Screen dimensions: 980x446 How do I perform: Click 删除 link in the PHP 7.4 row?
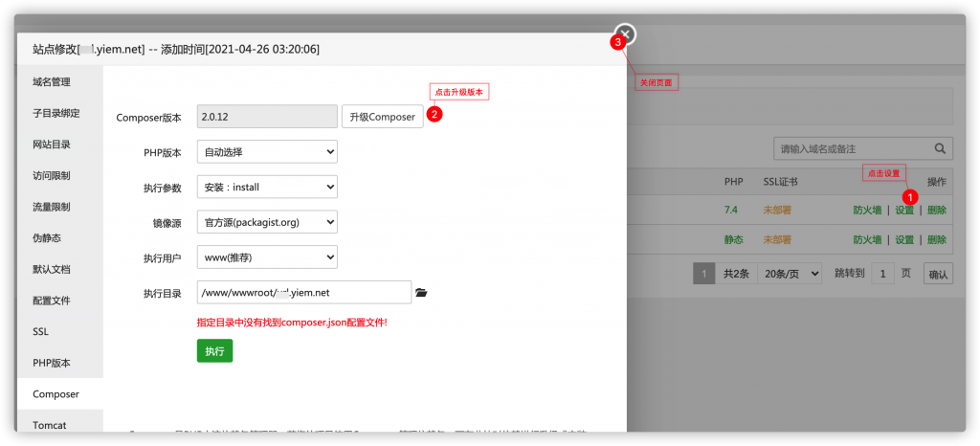pos(937,211)
